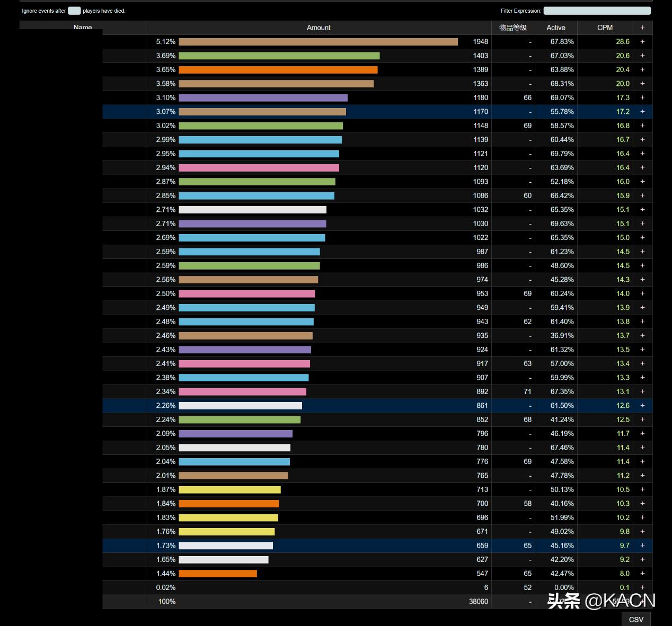Click the plus icon on the 1180 amount row
The height and width of the screenshot is (626, 672).
(642, 97)
